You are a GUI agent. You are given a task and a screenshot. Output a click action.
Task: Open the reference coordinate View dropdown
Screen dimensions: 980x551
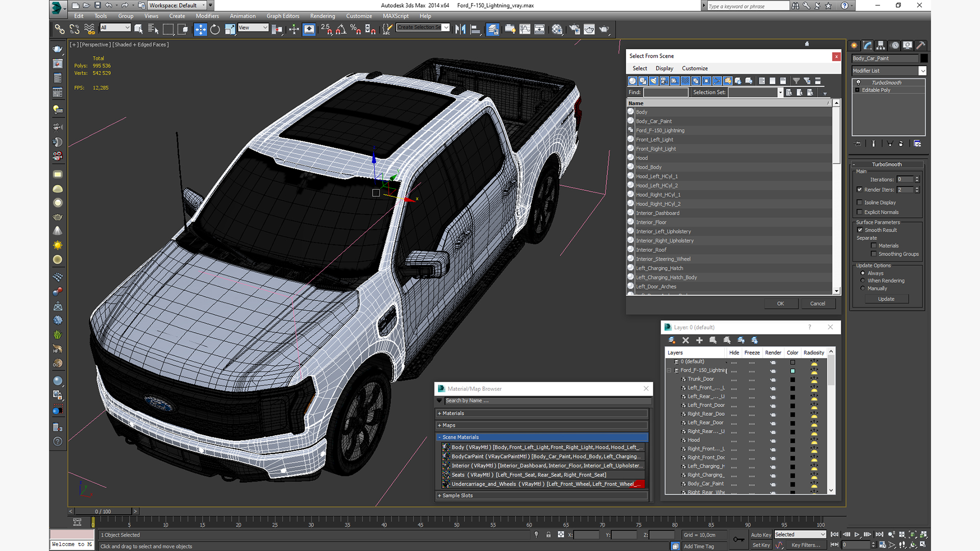click(253, 28)
